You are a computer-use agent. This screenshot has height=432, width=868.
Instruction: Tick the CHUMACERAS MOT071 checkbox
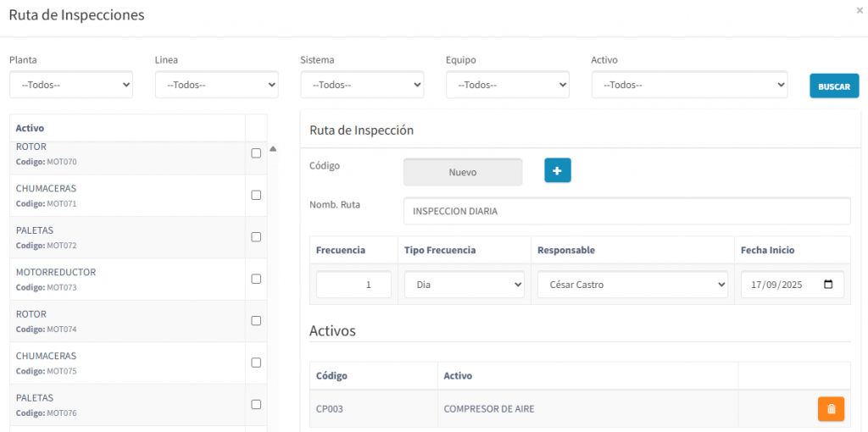(256, 195)
